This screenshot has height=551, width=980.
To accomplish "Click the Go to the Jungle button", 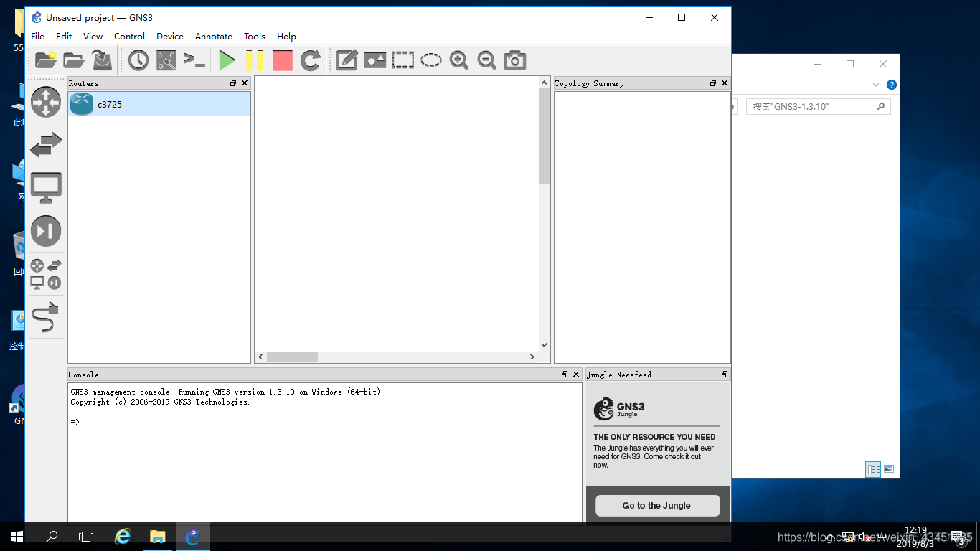I will 657,505.
